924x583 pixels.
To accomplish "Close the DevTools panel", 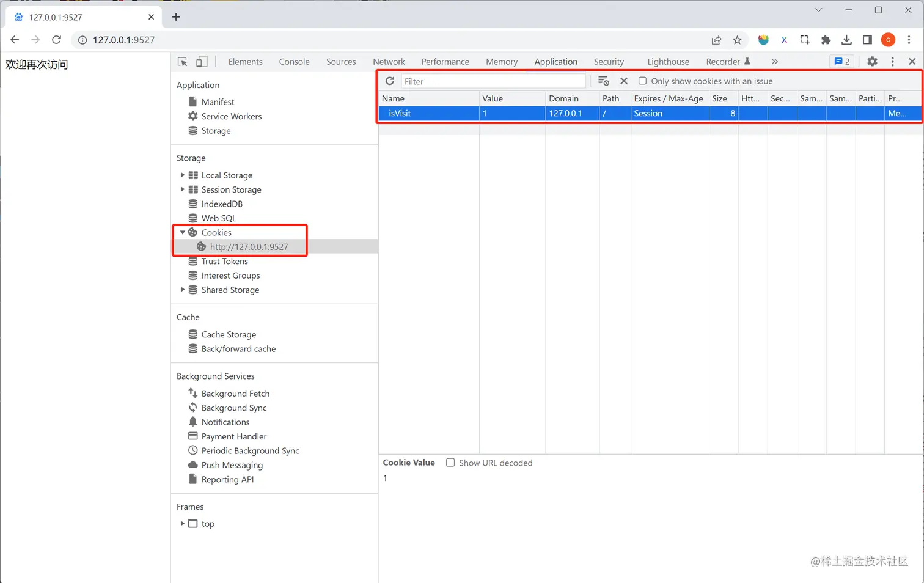I will tap(912, 62).
